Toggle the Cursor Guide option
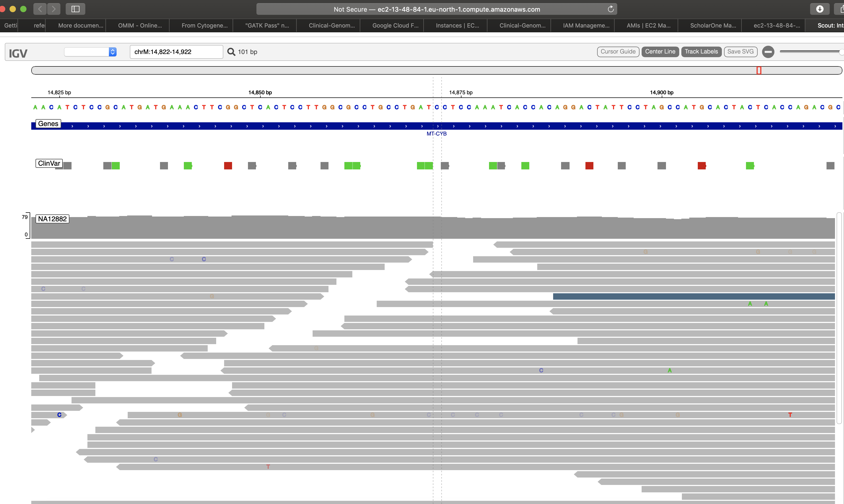 [618, 52]
